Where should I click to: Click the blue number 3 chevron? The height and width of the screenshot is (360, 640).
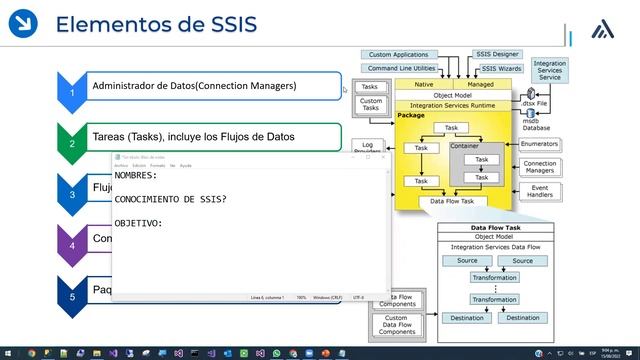coord(72,195)
